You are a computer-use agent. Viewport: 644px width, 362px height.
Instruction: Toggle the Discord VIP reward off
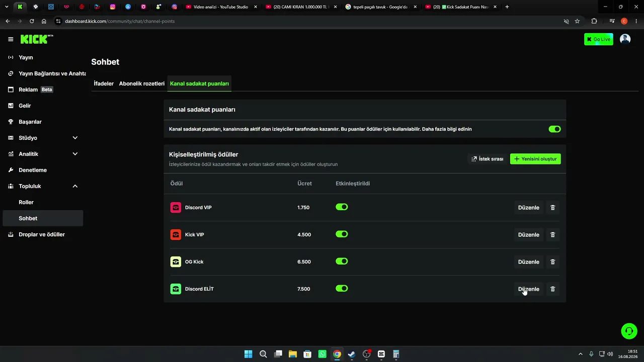[x=342, y=207]
